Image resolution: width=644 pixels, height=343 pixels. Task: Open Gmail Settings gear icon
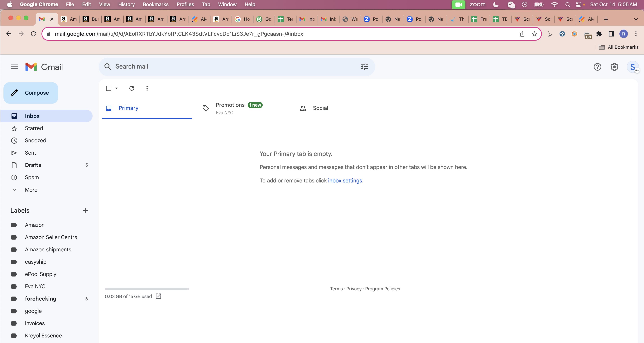tap(614, 67)
